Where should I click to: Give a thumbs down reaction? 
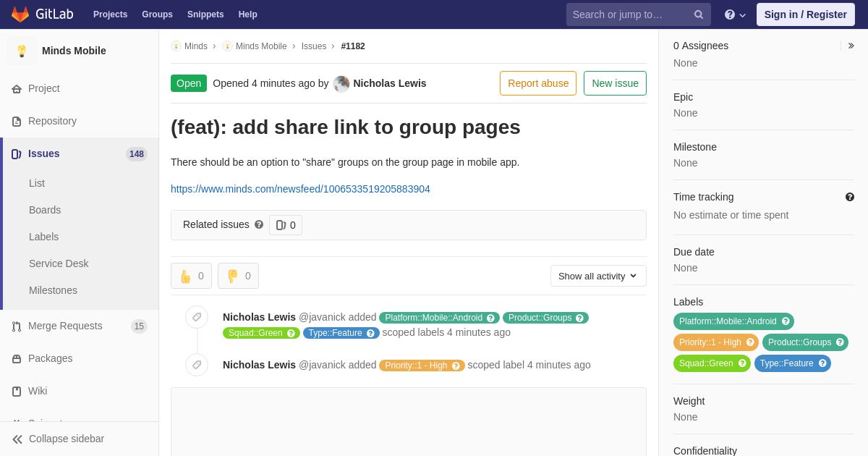238,276
